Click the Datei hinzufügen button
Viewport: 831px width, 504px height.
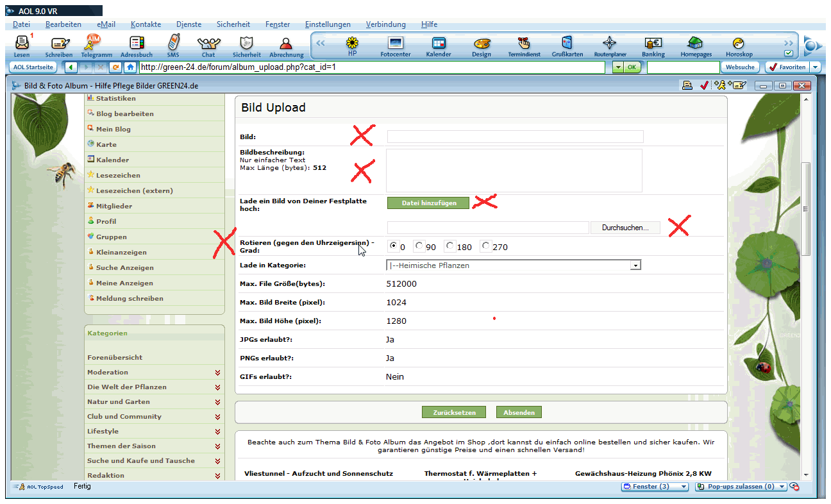click(x=428, y=203)
